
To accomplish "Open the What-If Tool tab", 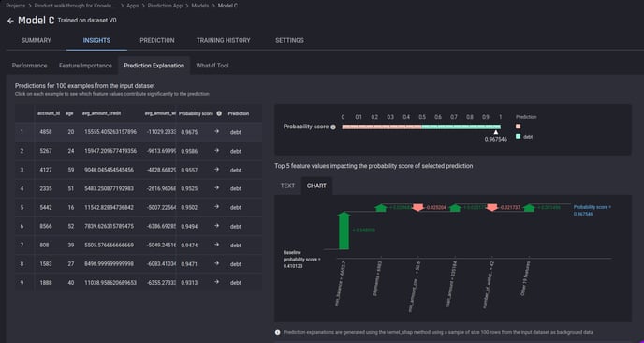I will pyautogui.click(x=212, y=66).
